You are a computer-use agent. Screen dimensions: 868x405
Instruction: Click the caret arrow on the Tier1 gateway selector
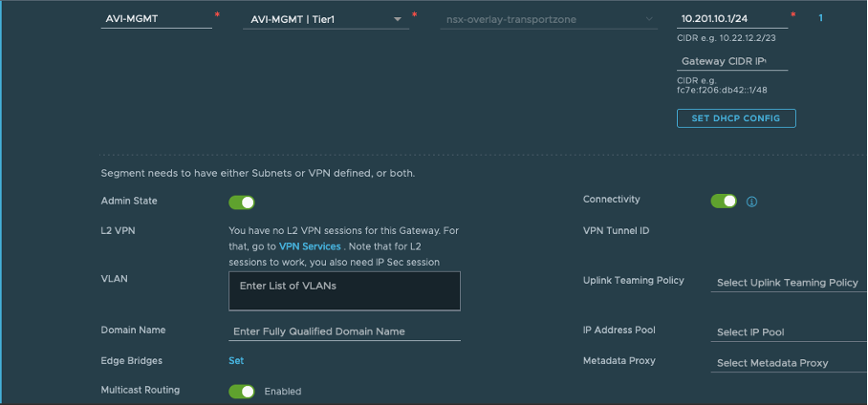[x=397, y=19]
